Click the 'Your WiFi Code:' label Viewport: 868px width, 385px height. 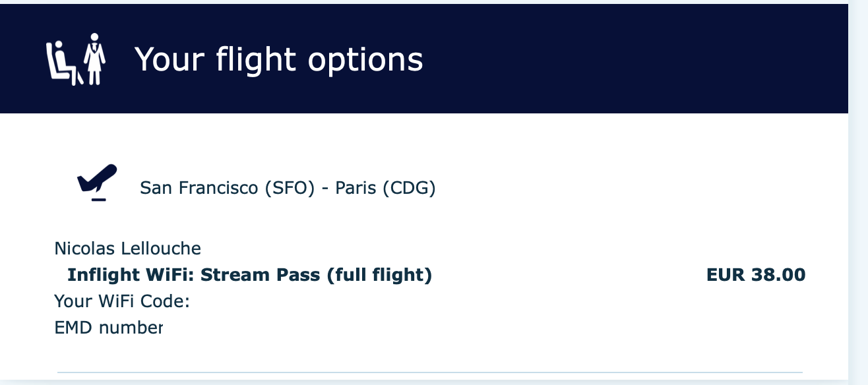click(x=122, y=301)
